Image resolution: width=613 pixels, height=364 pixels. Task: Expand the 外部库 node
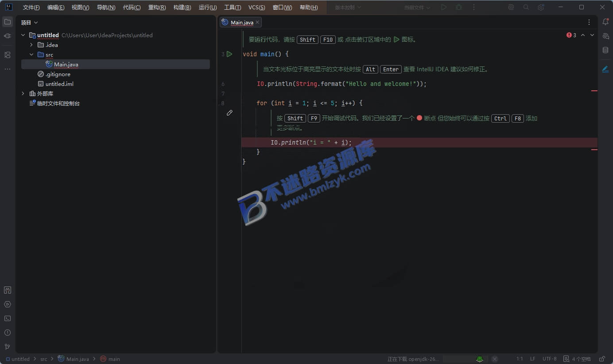point(23,93)
